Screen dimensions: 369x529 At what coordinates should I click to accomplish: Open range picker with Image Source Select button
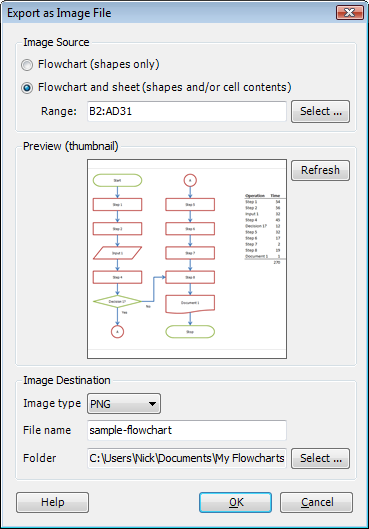(320, 111)
